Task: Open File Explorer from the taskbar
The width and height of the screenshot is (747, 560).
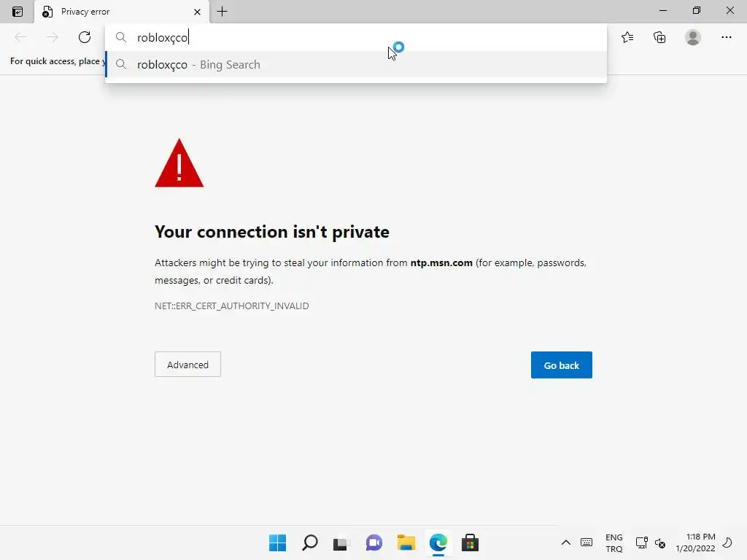Action: (406, 542)
